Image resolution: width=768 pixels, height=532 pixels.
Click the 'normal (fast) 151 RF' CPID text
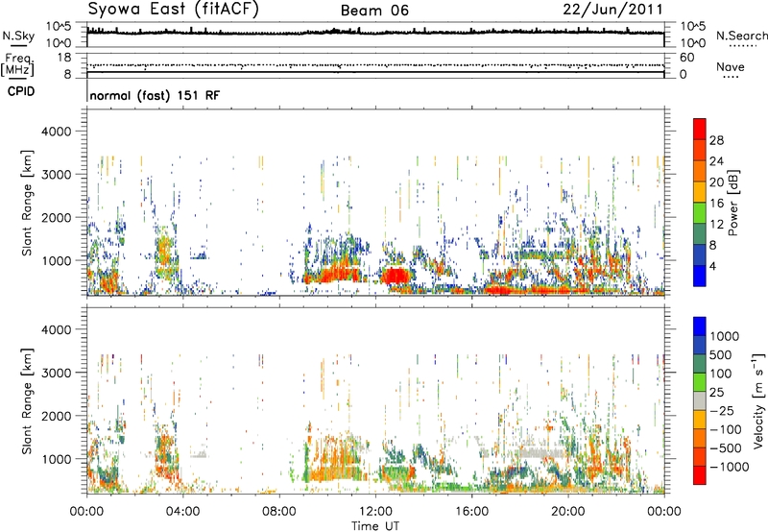point(156,95)
